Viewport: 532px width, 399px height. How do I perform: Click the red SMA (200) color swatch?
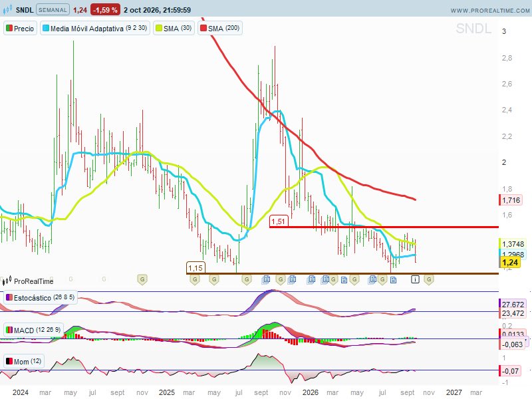pos(203,28)
